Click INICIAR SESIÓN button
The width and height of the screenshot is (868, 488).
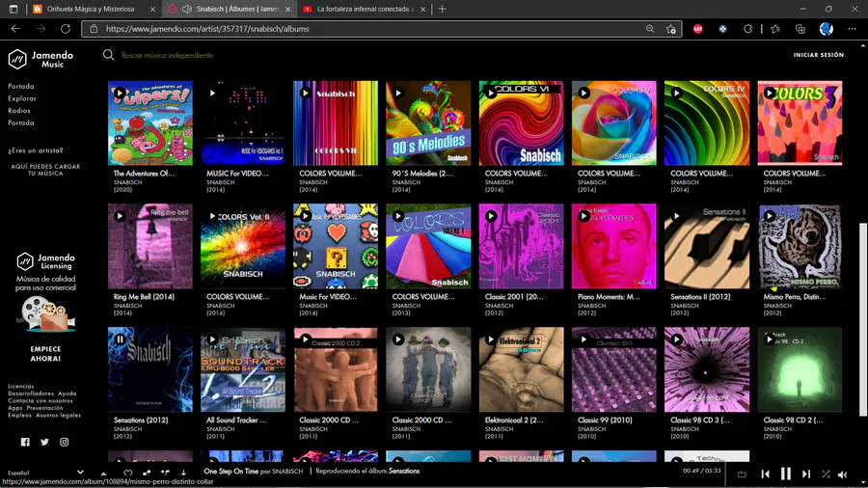pos(818,55)
